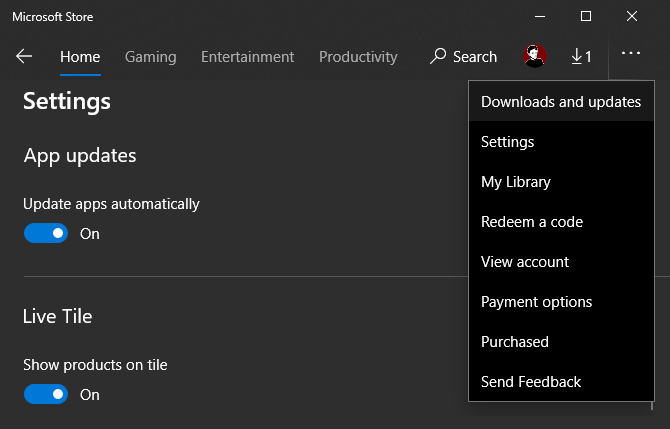670x429 pixels.
Task: Go to the Productivity tab
Action: click(x=358, y=57)
